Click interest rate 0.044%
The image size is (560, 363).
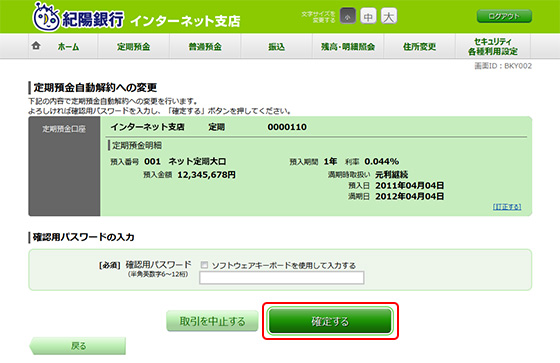381,161
